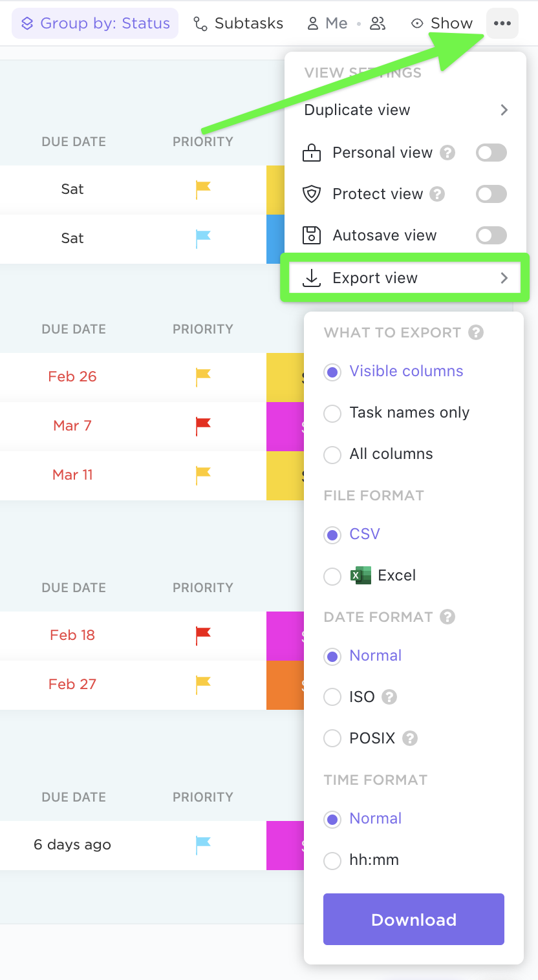Click the save icon beside Autosave view
Screen dimensions: 538x980
coord(312,235)
